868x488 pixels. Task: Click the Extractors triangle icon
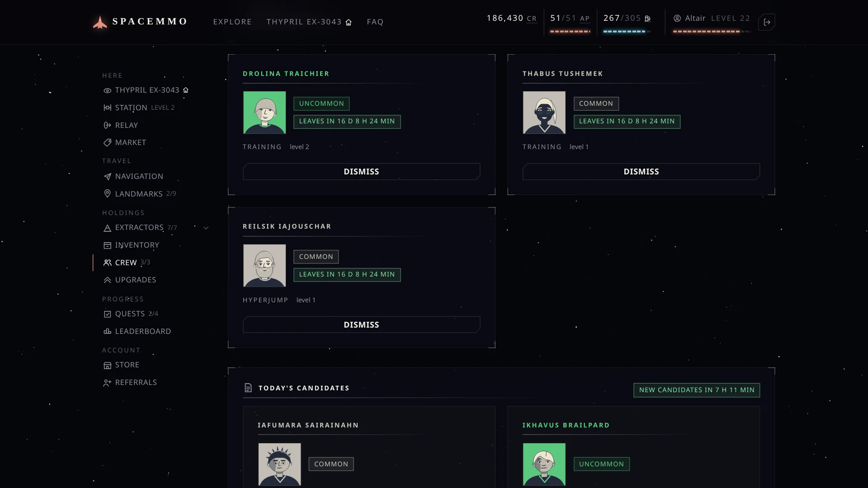coord(107,228)
